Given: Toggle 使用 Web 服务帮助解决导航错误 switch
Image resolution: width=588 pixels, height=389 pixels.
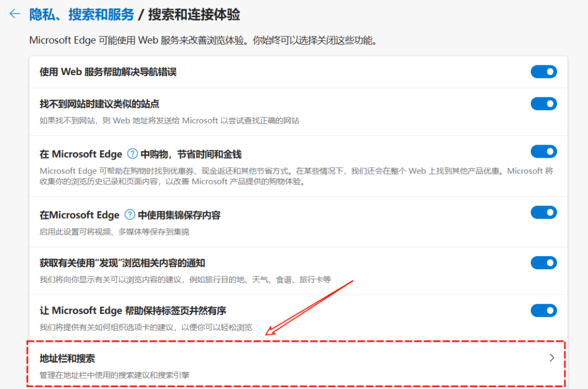Looking at the screenshot, I should pyautogui.click(x=543, y=72).
